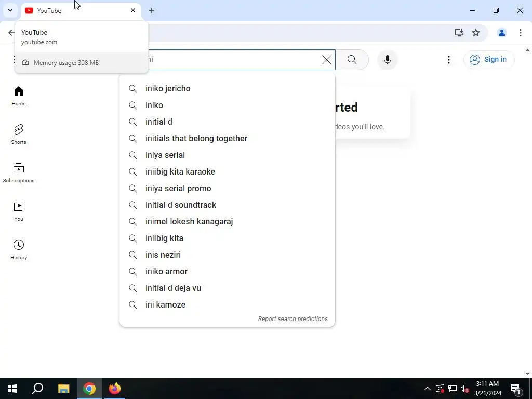The width and height of the screenshot is (532, 399).
Task: Expand the tab search dropdown arrow
Action: click(10, 10)
